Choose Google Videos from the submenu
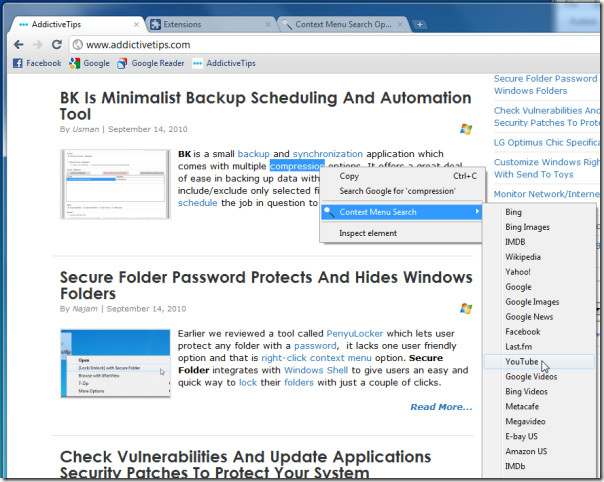The width and height of the screenshot is (604, 482). (539, 377)
